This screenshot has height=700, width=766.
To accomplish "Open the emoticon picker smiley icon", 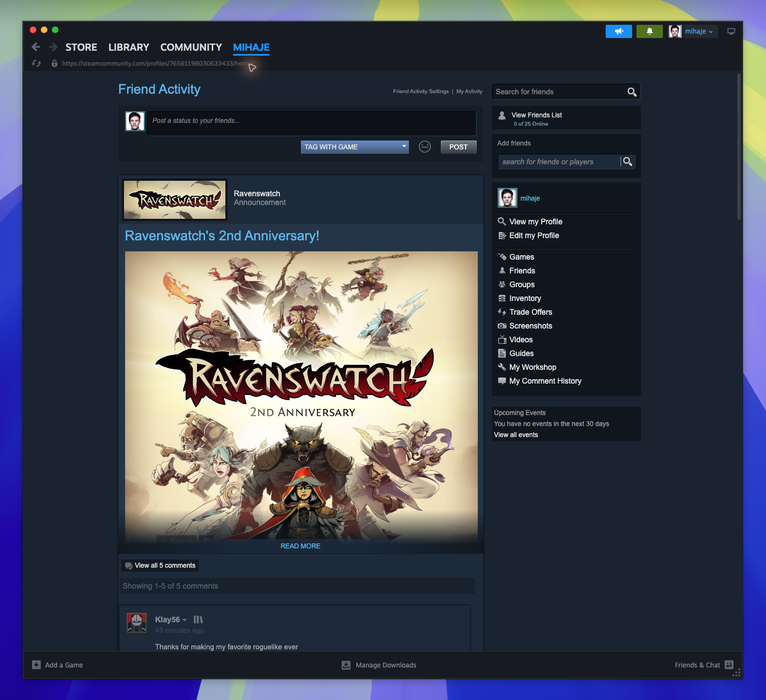I will tap(425, 147).
